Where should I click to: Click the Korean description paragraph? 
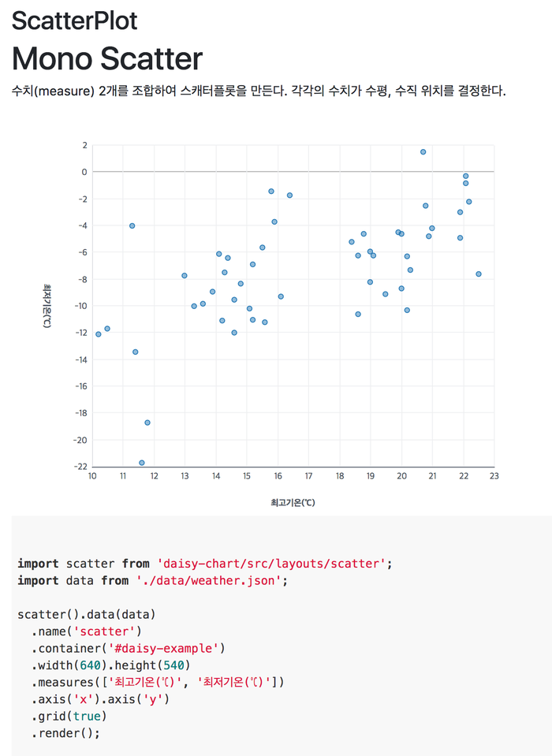click(258, 91)
